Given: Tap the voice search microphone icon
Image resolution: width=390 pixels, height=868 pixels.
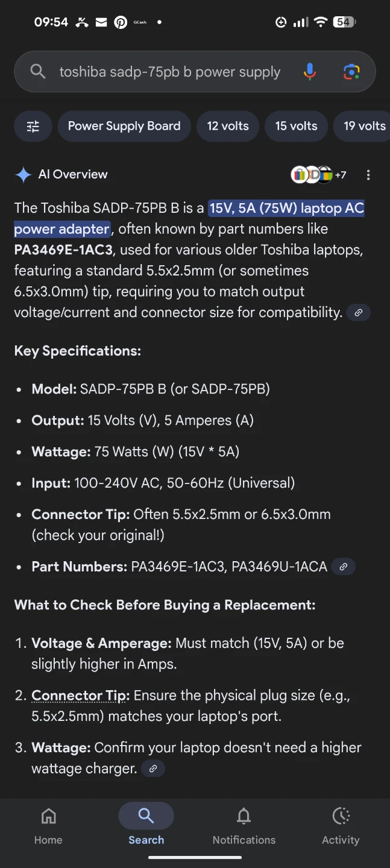Looking at the screenshot, I should coord(309,72).
